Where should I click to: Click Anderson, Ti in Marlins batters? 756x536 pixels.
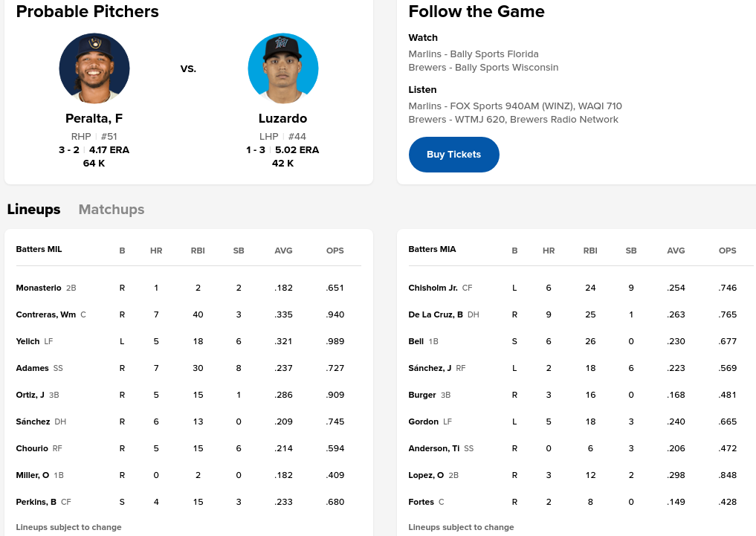434,448
